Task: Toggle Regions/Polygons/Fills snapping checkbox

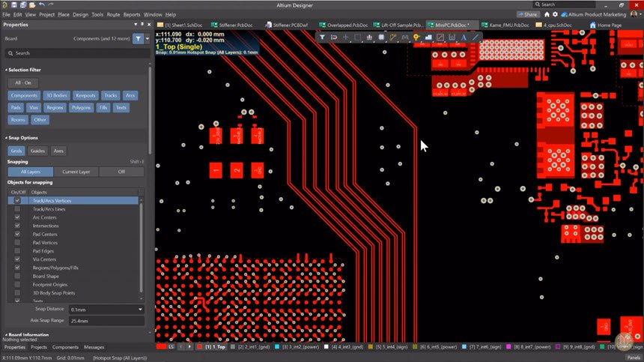Action: point(17,268)
